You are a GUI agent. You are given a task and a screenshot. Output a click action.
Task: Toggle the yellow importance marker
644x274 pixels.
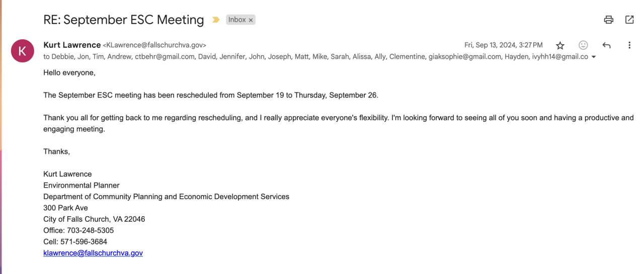coord(216,20)
